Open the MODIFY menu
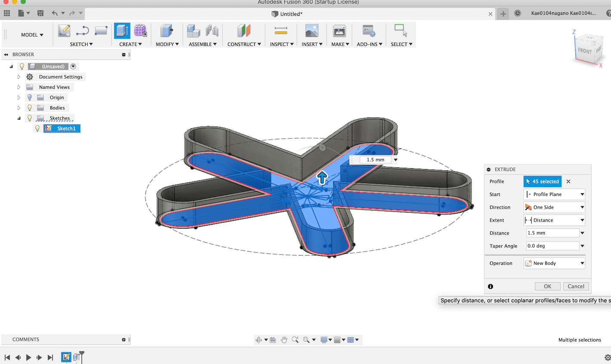 [167, 44]
